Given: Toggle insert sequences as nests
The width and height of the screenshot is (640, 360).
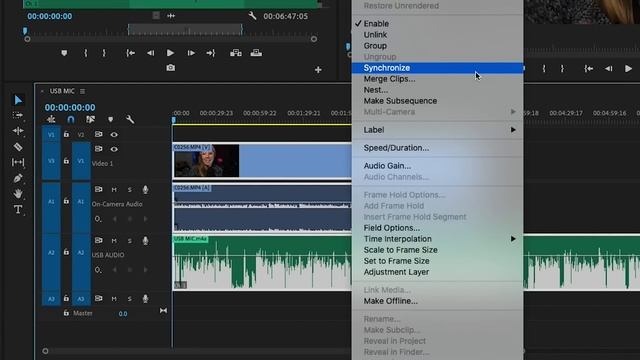Looking at the screenshot, I should click(x=51, y=119).
